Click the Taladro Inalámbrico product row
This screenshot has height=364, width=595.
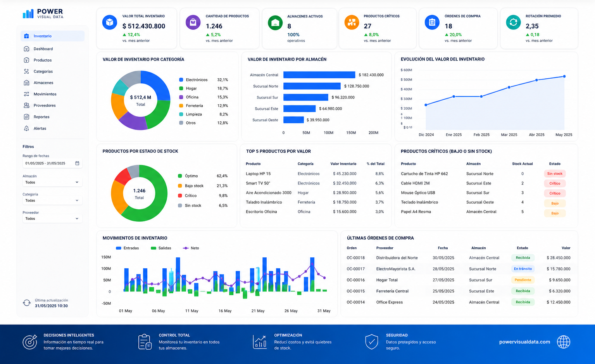(x=315, y=202)
